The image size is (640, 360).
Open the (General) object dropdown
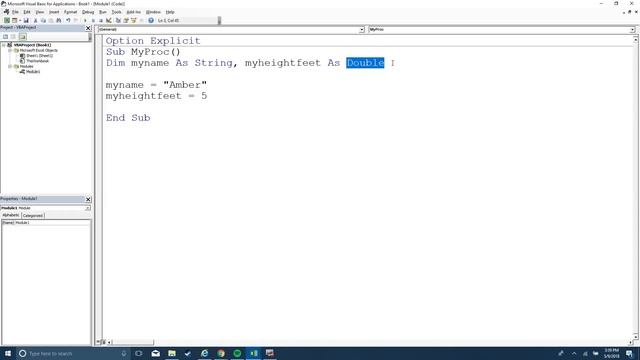[x=362, y=30]
